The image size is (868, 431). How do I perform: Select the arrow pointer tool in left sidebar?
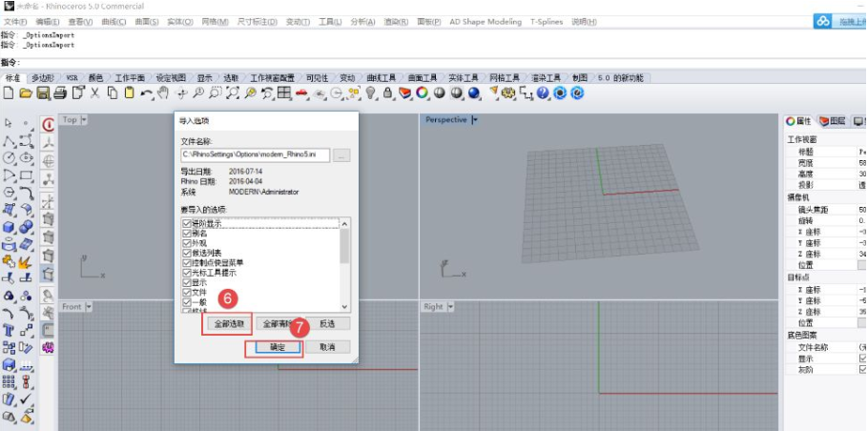pos(9,123)
